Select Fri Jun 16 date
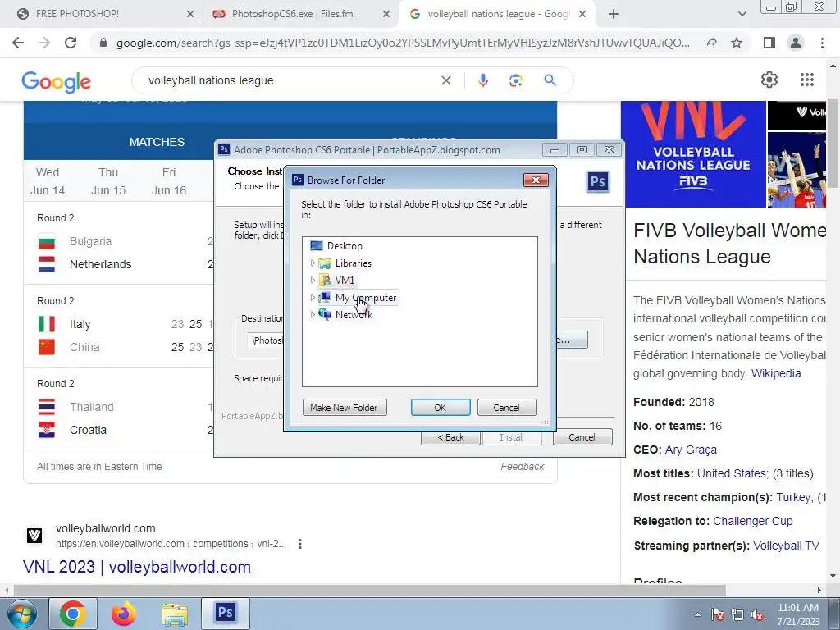 169,181
